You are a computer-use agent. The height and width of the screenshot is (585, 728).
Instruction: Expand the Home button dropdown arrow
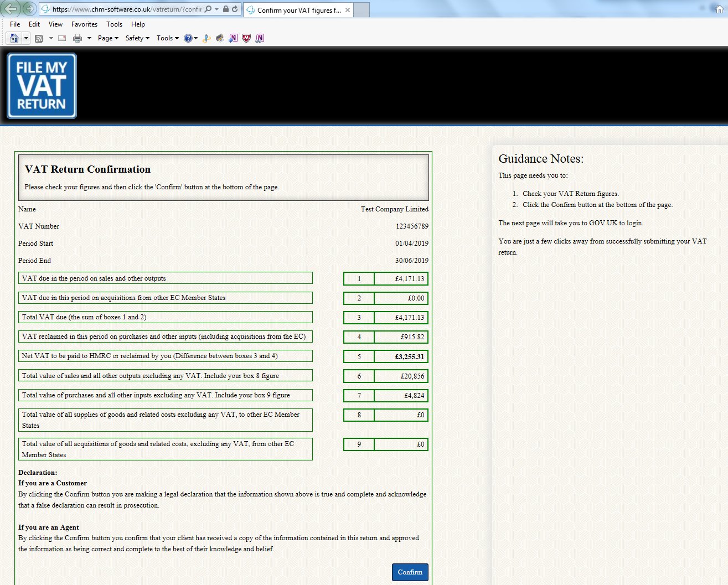(25, 38)
